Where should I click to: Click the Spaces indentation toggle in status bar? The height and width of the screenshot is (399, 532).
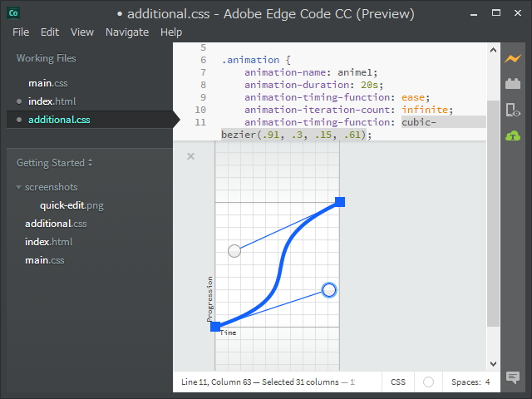pyautogui.click(x=465, y=382)
